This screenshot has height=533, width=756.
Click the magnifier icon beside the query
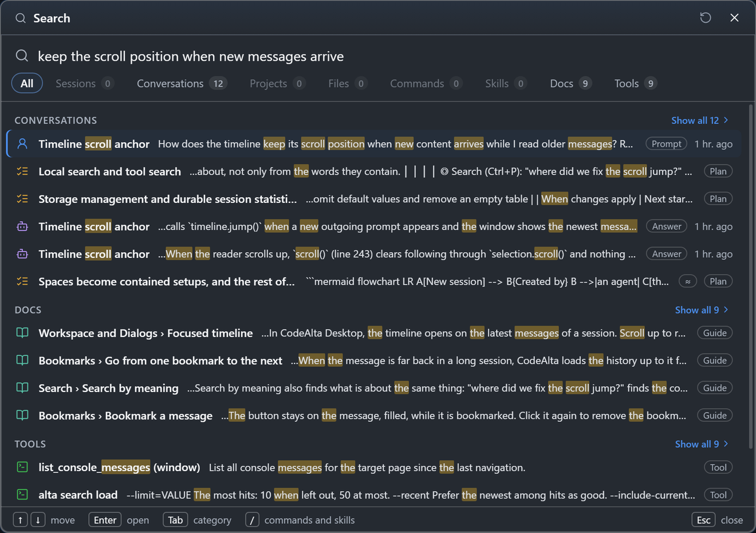pyautogui.click(x=22, y=56)
